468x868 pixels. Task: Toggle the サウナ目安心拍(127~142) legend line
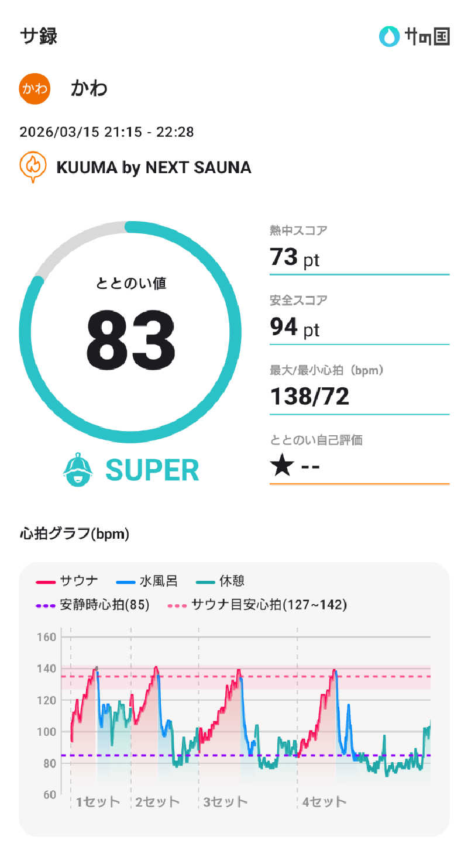coord(257,605)
